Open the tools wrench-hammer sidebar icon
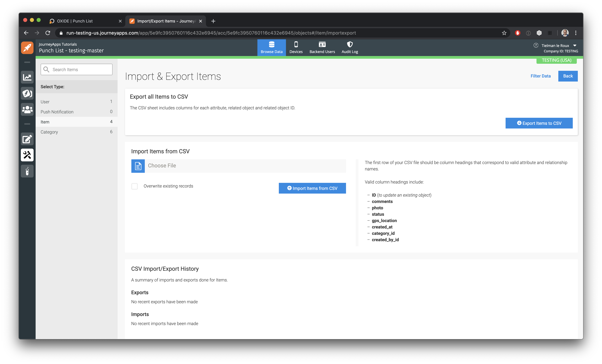This screenshot has height=364, width=602. [x=27, y=155]
